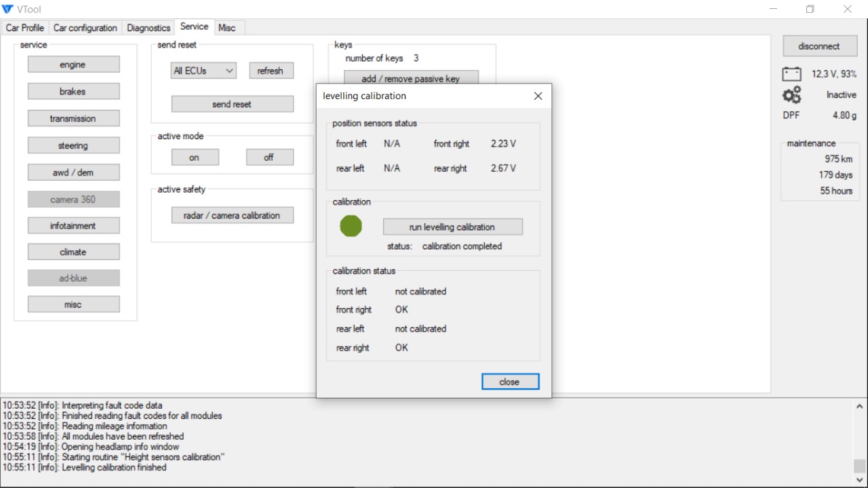Close the levelling calibration dialog with X

point(538,96)
